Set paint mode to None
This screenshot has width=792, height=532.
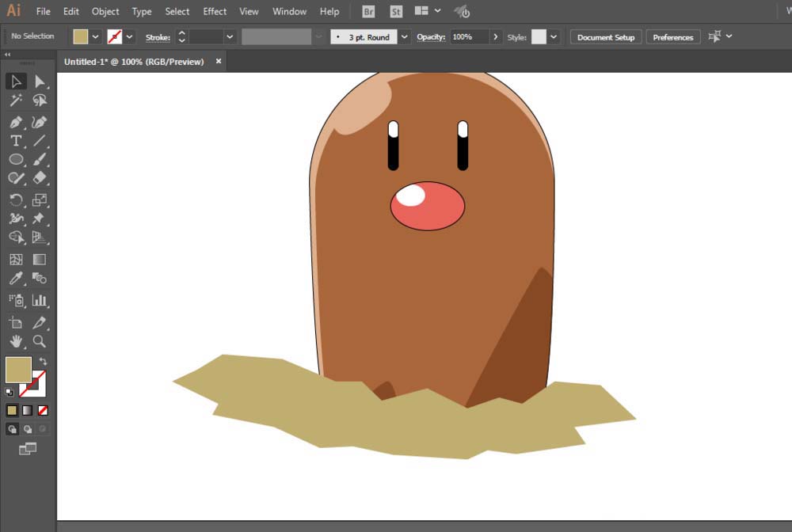(43, 410)
